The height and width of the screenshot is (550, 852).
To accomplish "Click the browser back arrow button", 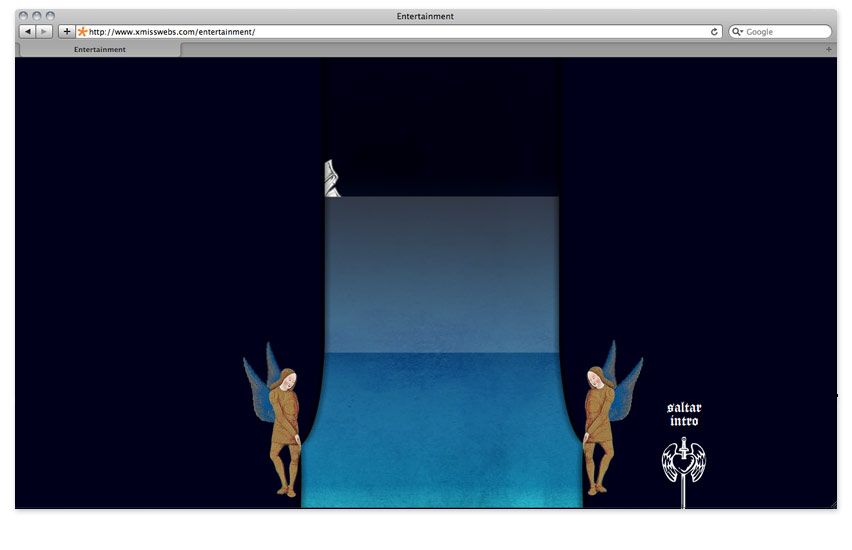I will click(x=28, y=32).
